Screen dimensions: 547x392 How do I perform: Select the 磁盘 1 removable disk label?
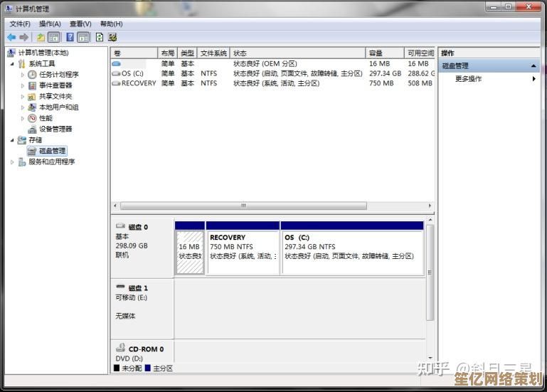tap(138, 288)
